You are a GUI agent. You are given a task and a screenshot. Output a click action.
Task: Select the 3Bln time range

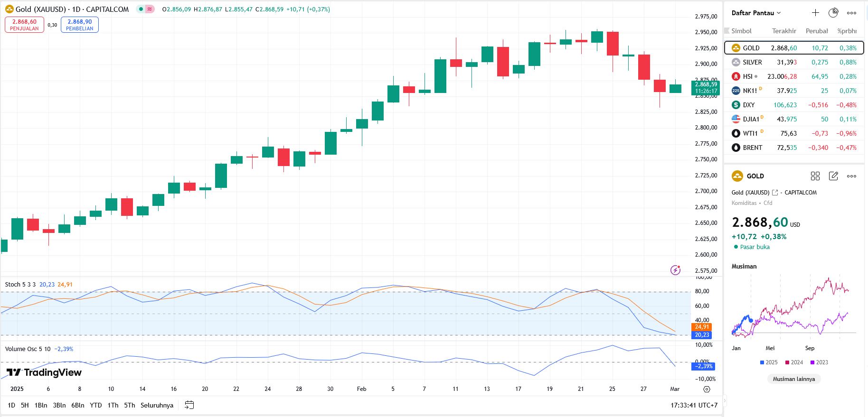[59, 405]
